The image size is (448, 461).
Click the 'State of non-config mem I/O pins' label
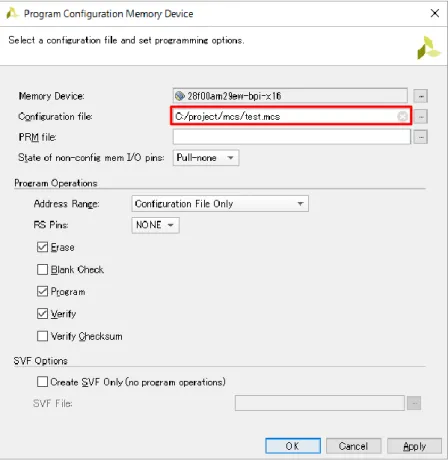pos(91,158)
